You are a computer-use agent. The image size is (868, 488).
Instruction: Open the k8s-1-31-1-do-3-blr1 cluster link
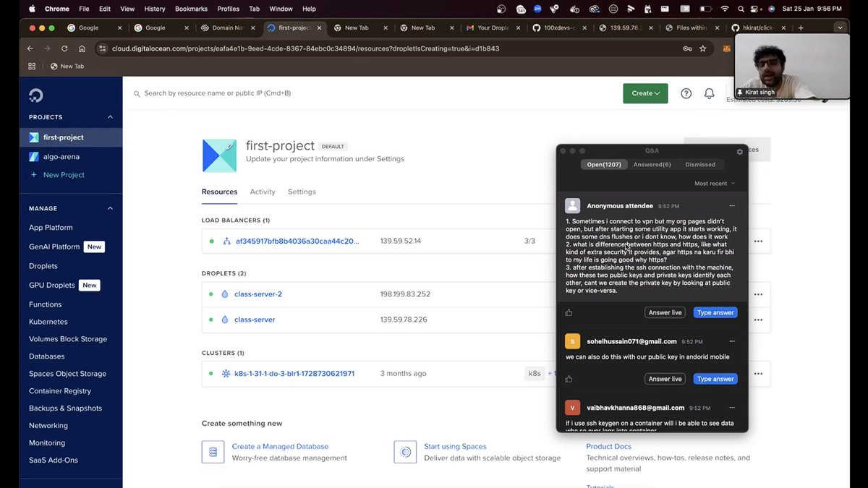tap(294, 374)
